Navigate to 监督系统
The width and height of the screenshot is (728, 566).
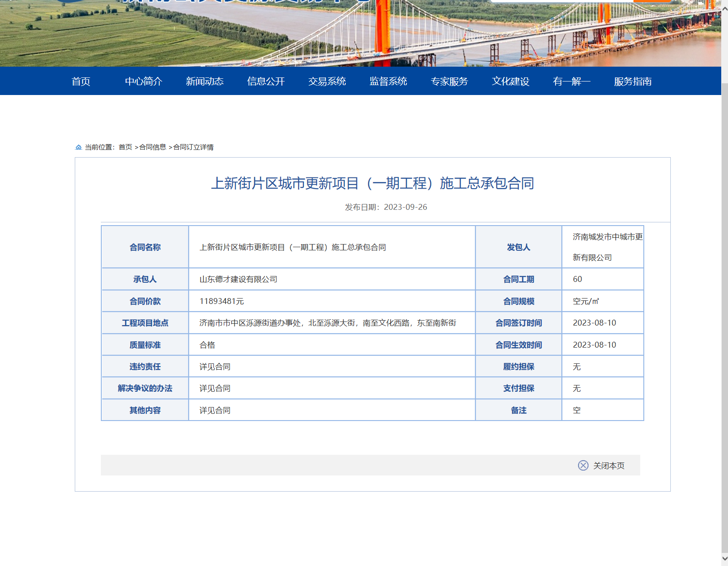[389, 82]
